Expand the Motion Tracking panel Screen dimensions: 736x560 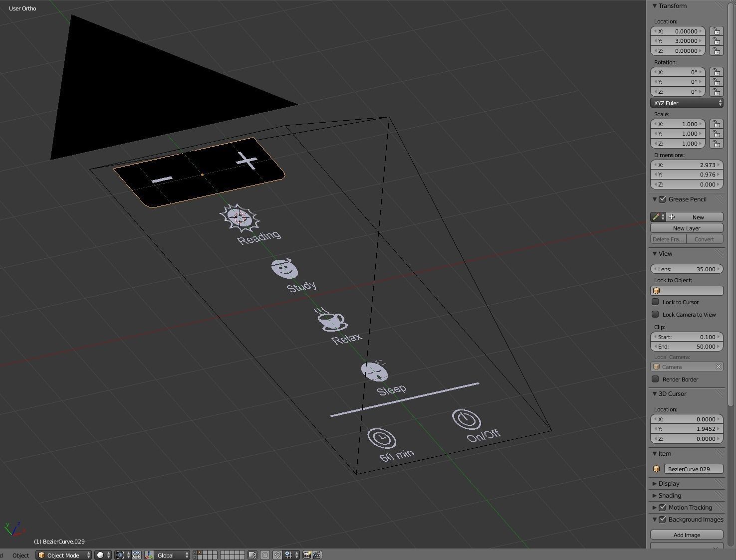pos(655,508)
